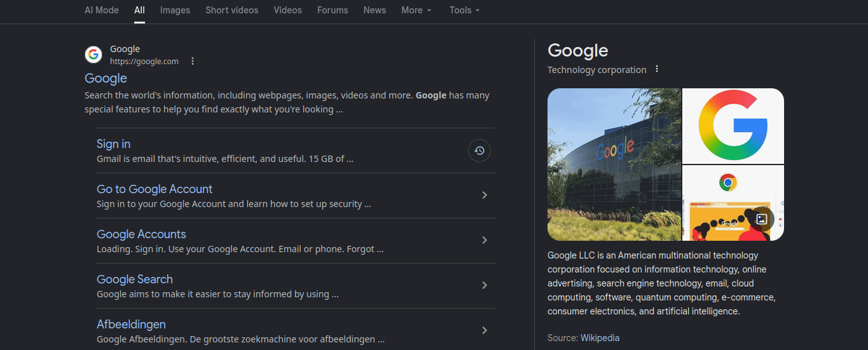Click the chevron beside Google Accounts

coord(485,240)
